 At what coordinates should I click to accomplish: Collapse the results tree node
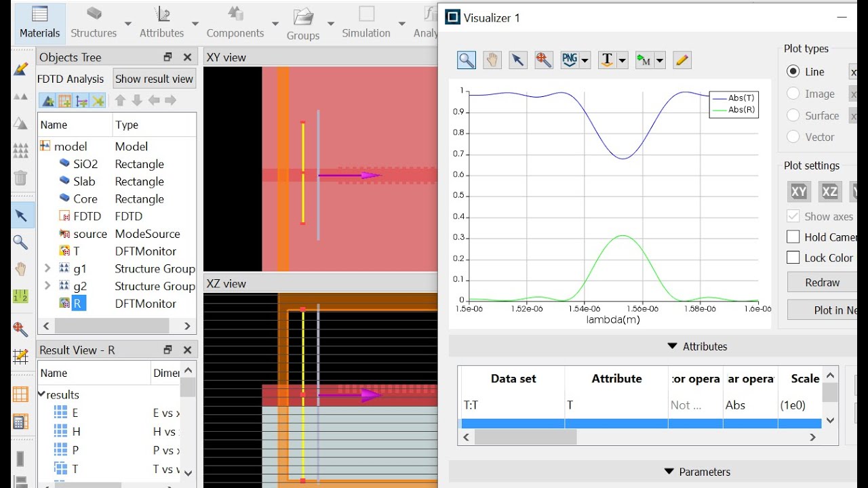tap(41, 394)
